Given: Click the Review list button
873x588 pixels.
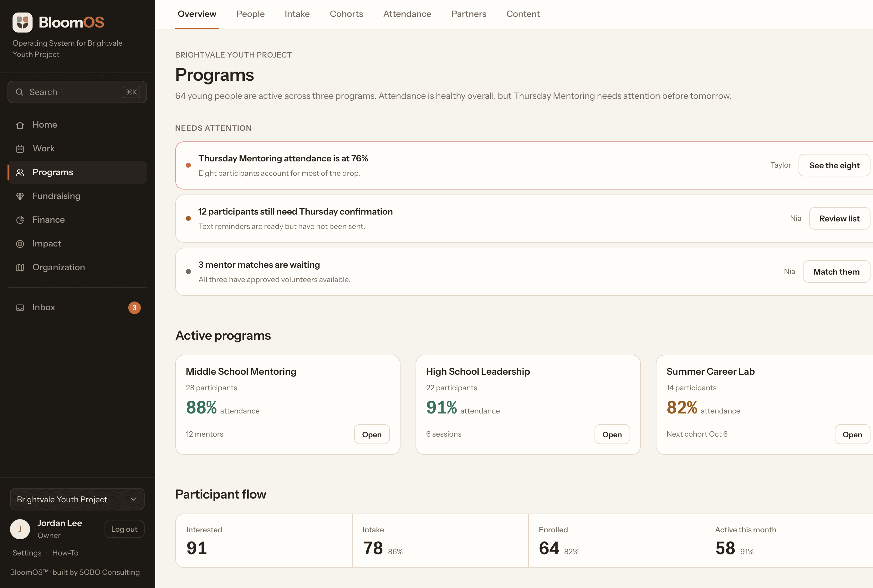Looking at the screenshot, I should coord(839,219).
